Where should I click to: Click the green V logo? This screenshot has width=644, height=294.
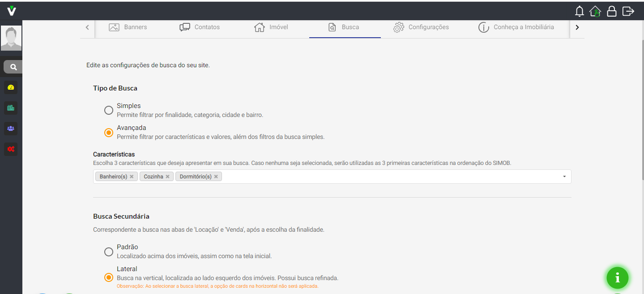(12, 11)
